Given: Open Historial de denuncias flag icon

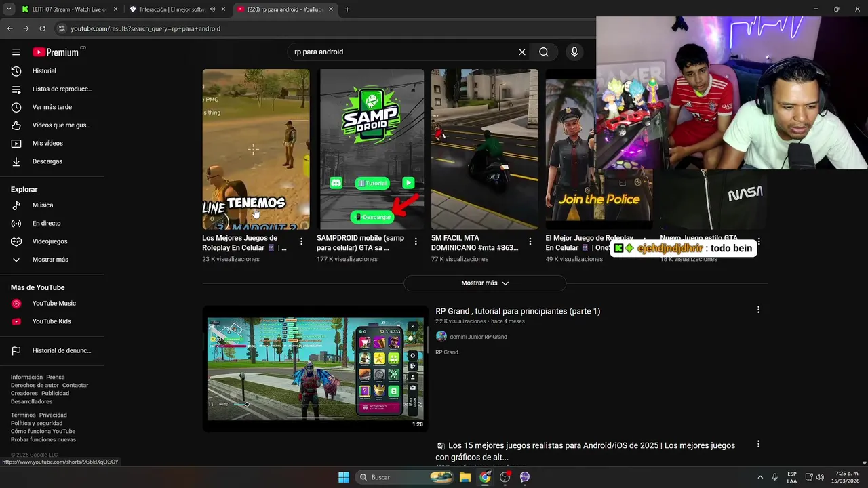Looking at the screenshot, I should click(16, 351).
